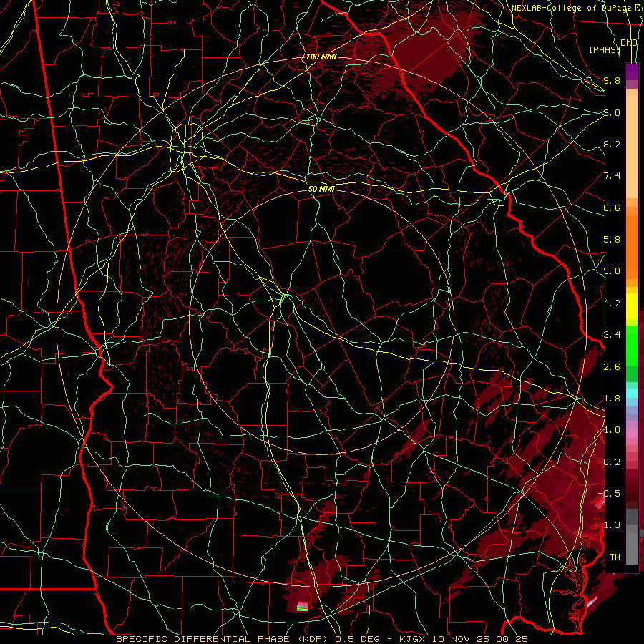Click the 9.0 value on the scale

612,112
